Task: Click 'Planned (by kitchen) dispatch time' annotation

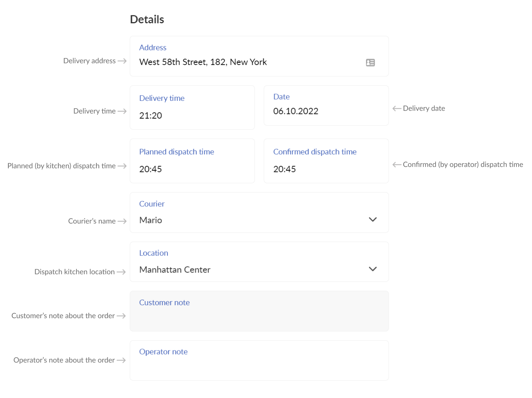Action: [62, 166]
